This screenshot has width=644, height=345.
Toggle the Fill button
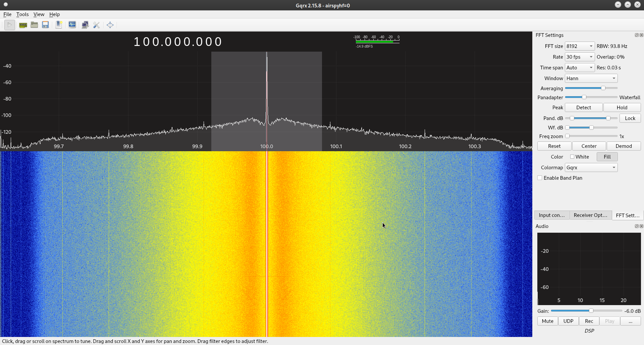(x=607, y=157)
